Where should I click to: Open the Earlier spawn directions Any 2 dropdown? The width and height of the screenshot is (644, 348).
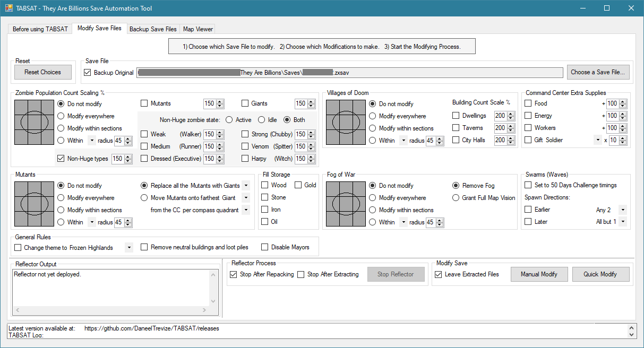[x=623, y=210]
